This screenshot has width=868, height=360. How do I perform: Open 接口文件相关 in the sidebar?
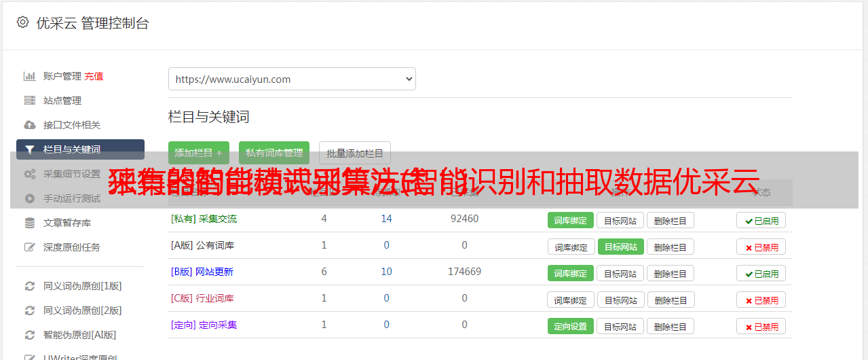pos(72,125)
